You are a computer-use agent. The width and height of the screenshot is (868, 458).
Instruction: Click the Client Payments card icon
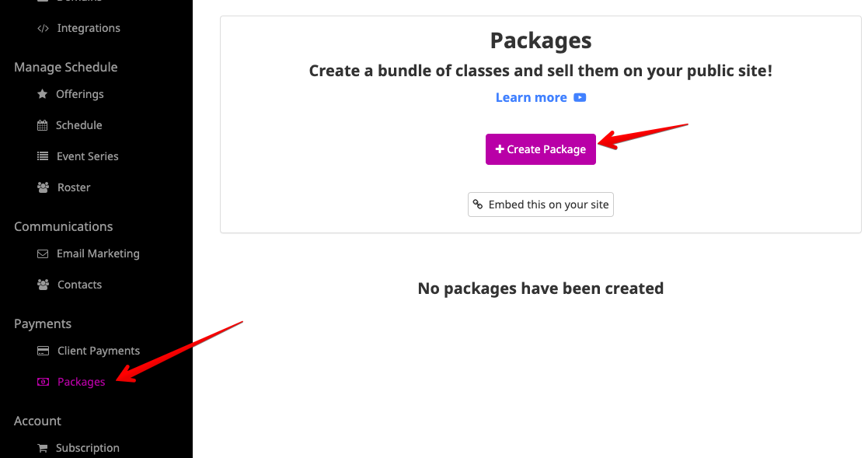43,351
